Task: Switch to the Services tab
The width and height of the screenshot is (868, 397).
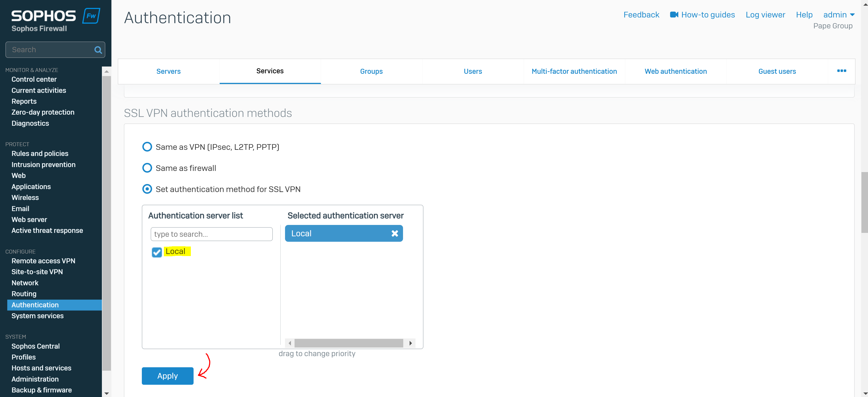Action: click(270, 71)
